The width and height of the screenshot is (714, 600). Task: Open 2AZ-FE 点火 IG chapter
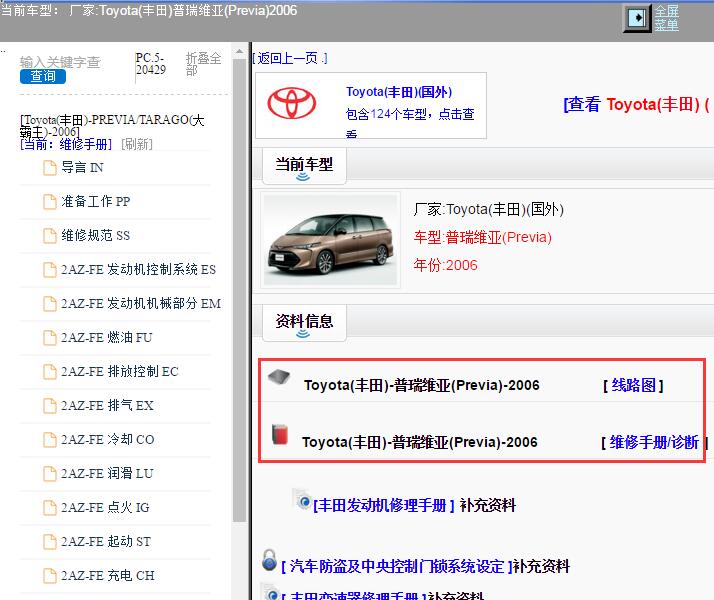click(105, 507)
